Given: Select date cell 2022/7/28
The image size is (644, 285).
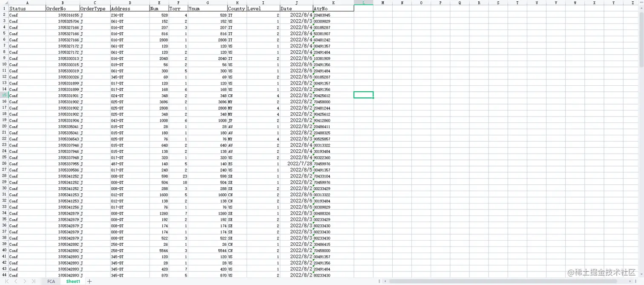Looking at the screenshot, I should pyautogui.click(x=296, y=163).
